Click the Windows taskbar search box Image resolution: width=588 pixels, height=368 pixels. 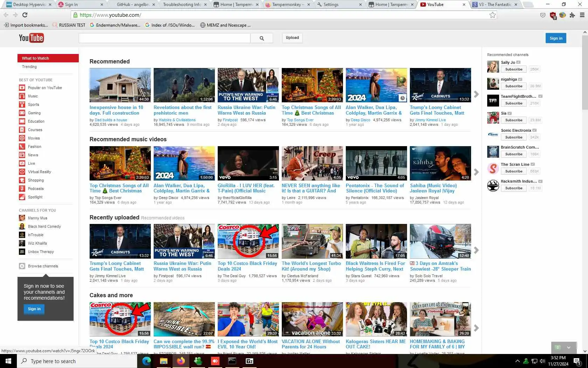point(77,361)
